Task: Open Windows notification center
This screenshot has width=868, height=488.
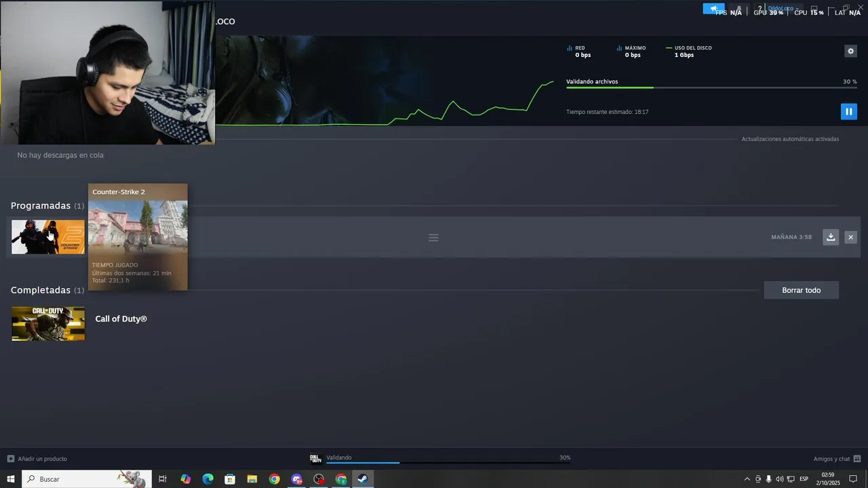Action: (853, 479)
